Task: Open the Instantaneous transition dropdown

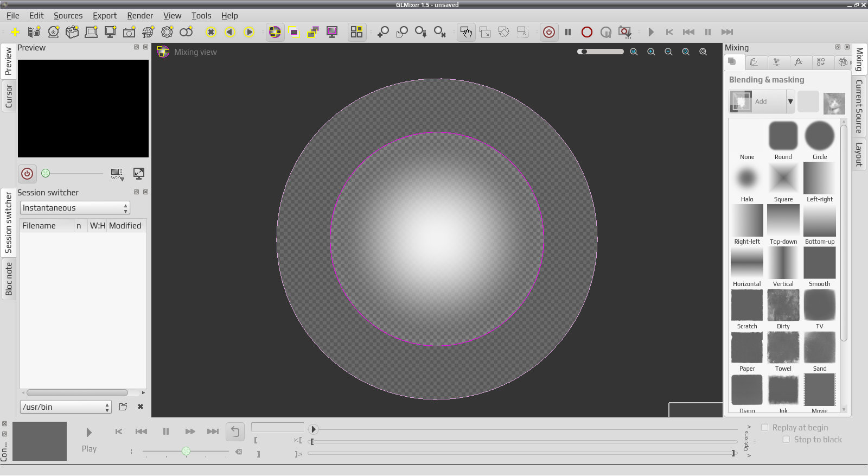Action: click(75, 208)
